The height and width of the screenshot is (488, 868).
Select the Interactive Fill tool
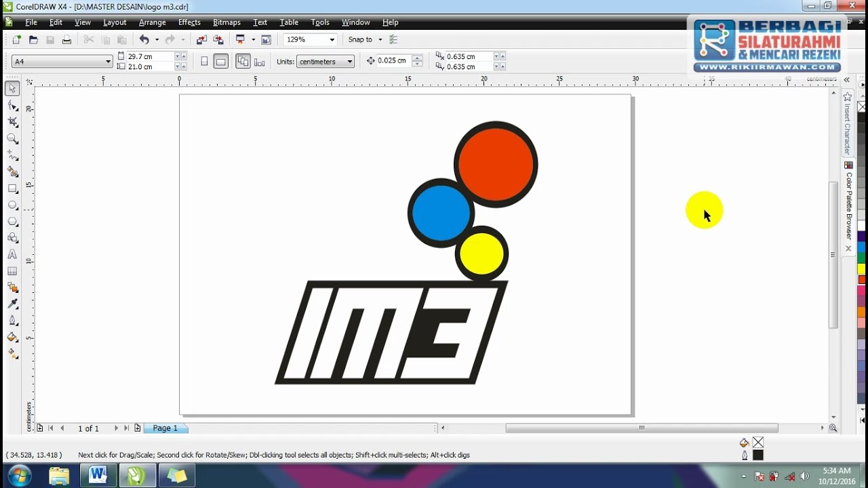point(12,354)
